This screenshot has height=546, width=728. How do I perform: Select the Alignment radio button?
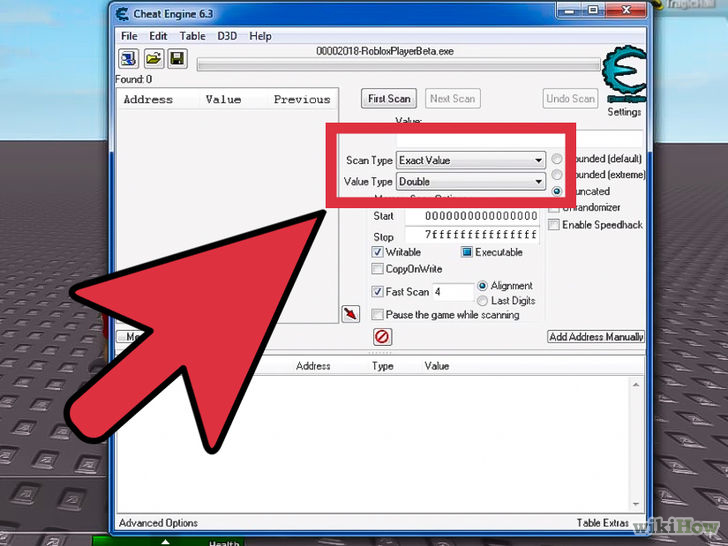click(482, 286)
